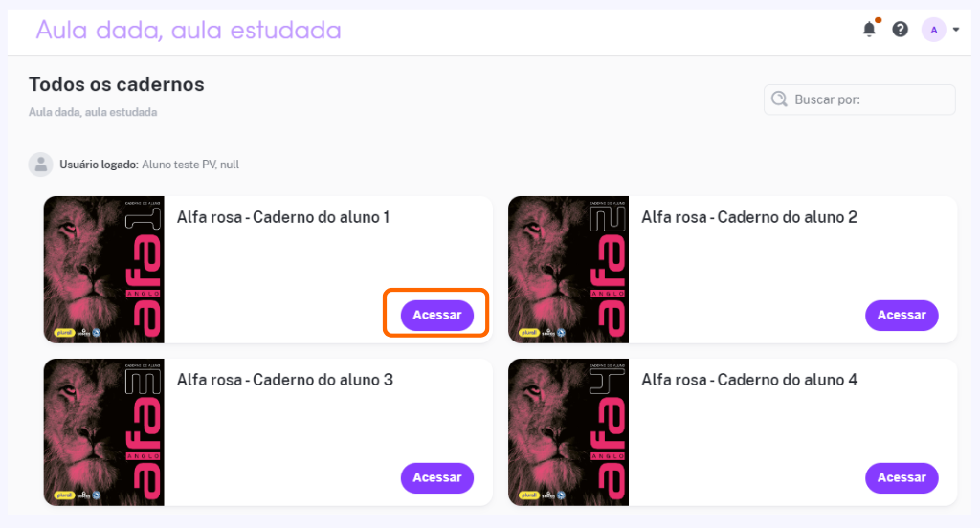
Task: Open the Alfa 4 book cover thumbnail
Action: point(568,431)
